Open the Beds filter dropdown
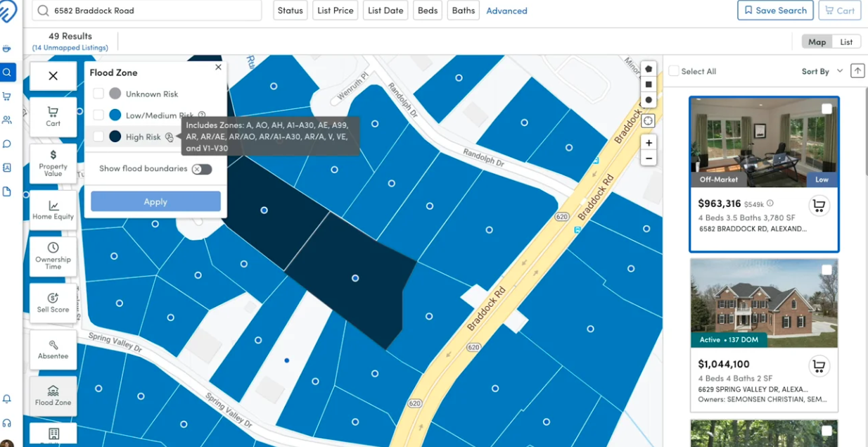The image size is (868, 447). click(x=428, y=11)
